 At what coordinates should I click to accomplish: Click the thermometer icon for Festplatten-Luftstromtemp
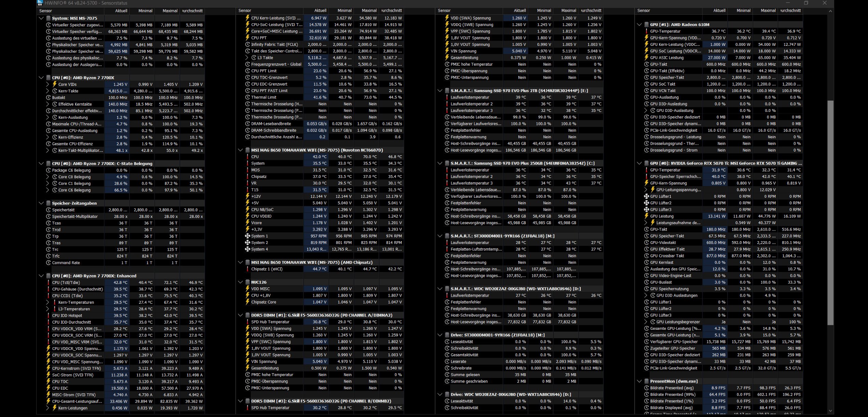point(447,249)
